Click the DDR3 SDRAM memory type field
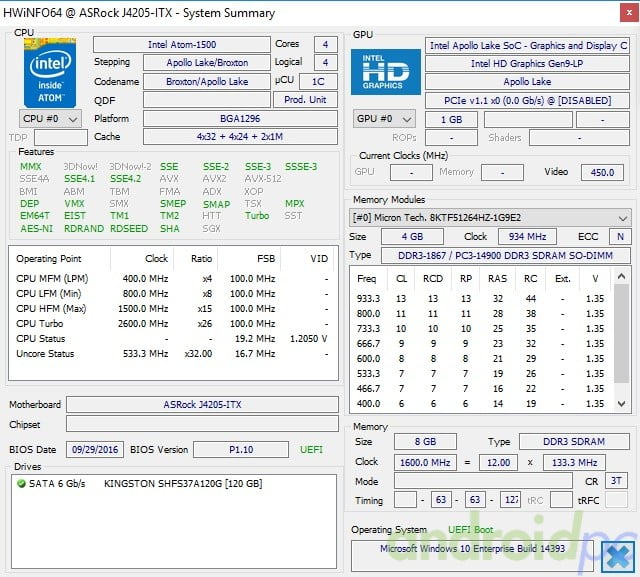Image resolution: width=640 pixels, height=577 pixels. (x=574, y=442)
